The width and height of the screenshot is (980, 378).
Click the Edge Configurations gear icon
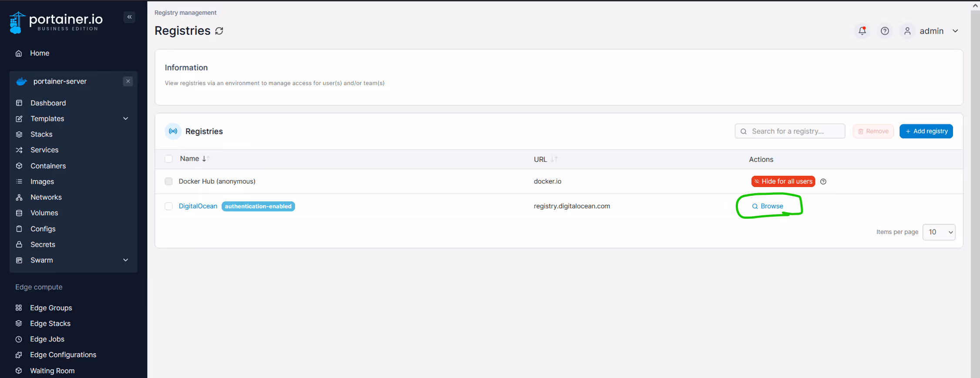[19, 355]
